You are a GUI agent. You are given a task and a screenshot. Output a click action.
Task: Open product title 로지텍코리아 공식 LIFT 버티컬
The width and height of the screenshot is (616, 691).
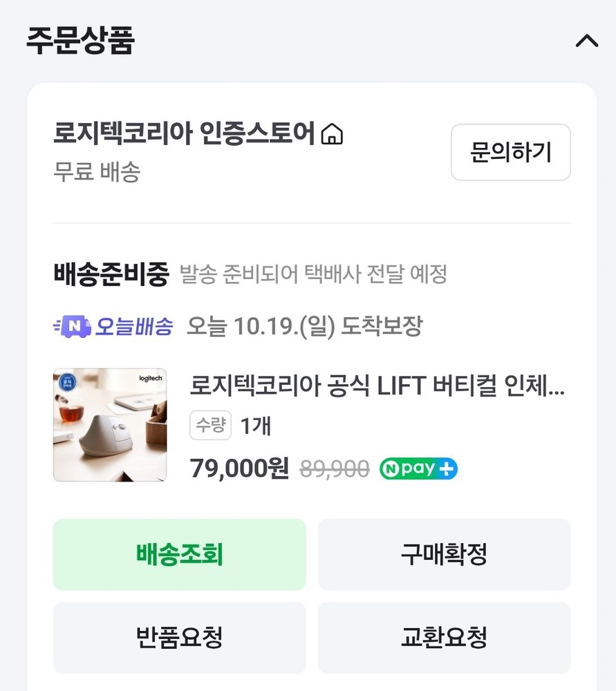click(377, 385)
